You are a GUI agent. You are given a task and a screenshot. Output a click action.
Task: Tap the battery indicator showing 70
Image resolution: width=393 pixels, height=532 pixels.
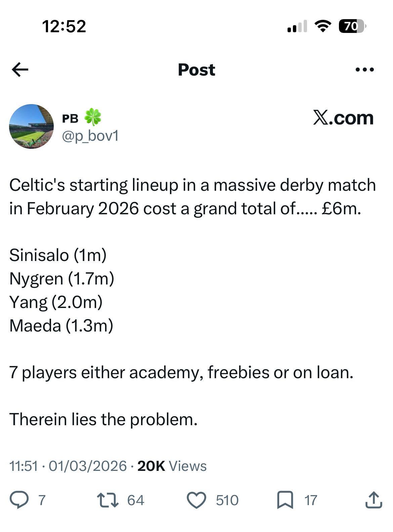click(x=352, y=26)
